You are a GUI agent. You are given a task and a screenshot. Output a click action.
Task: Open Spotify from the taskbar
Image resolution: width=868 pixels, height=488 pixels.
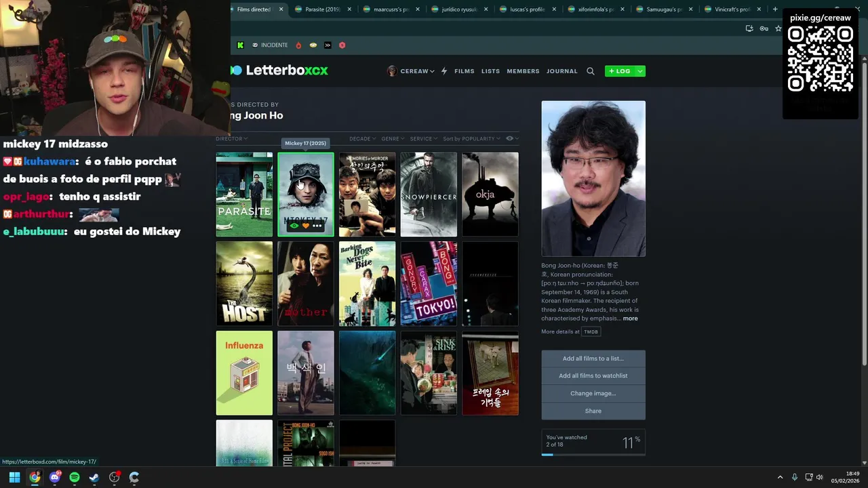(x=75, y=477)
